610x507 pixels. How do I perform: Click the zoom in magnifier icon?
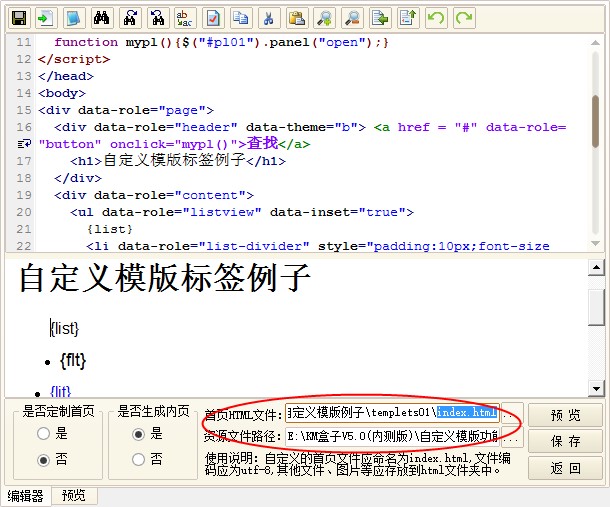coord(324,18)
